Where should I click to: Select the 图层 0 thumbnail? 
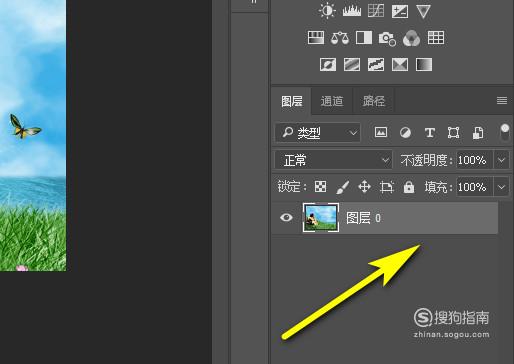click(321, 218)
